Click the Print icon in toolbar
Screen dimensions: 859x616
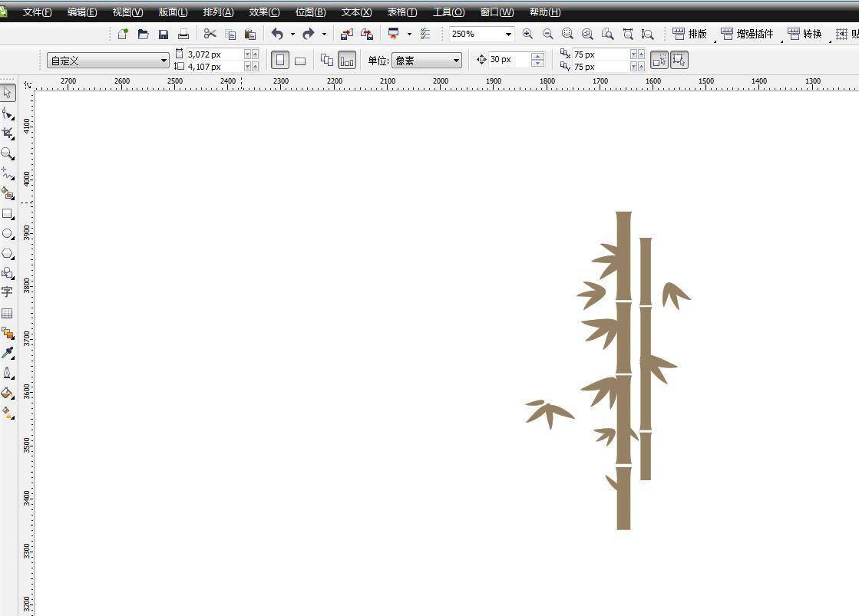coord(183,34)
